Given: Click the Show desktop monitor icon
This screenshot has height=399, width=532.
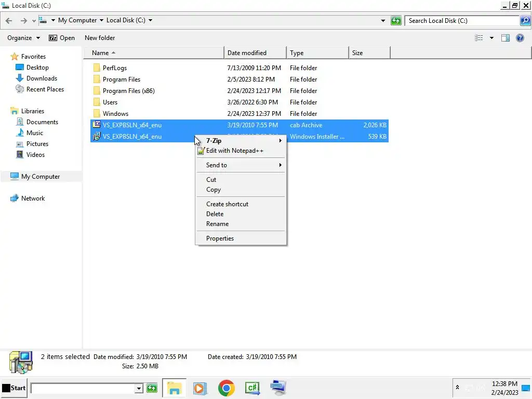Looking at the screenshot, I should pyautogui.click(x=526, y=388).
